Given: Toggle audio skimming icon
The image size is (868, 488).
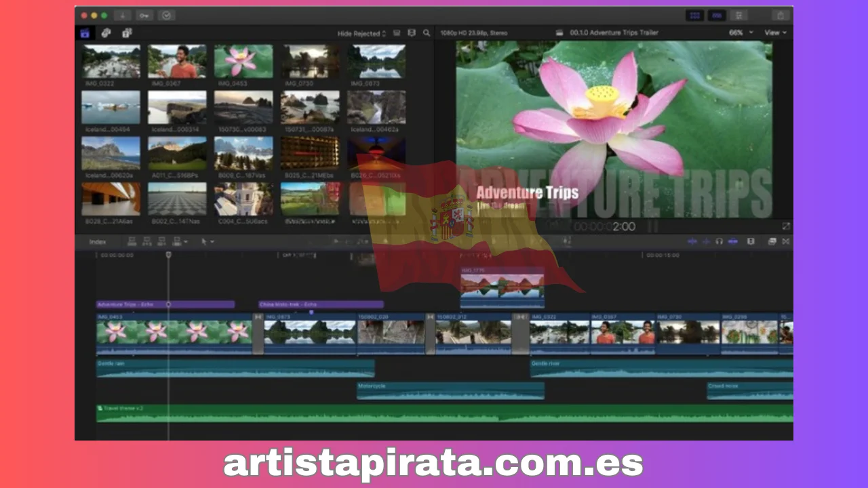Looking at the screenshot, I should tap(706, 241).
